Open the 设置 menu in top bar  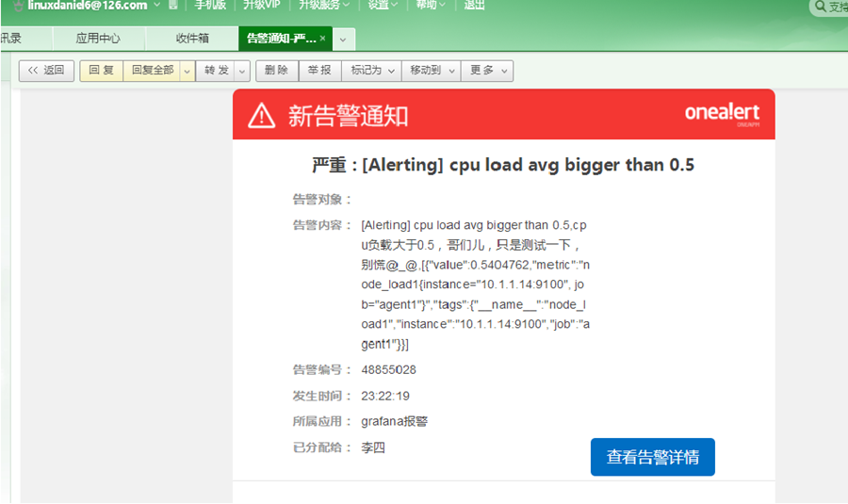click(x=383, y=5)
